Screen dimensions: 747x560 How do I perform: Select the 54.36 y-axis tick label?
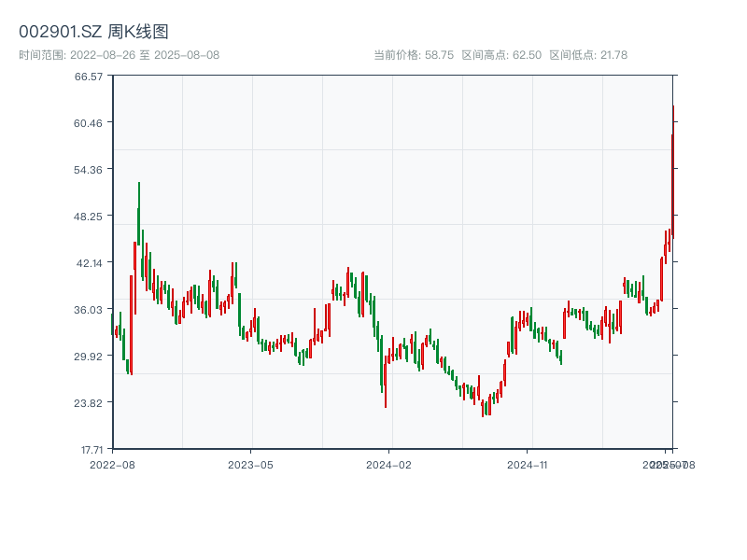click(x=89, y=170)
